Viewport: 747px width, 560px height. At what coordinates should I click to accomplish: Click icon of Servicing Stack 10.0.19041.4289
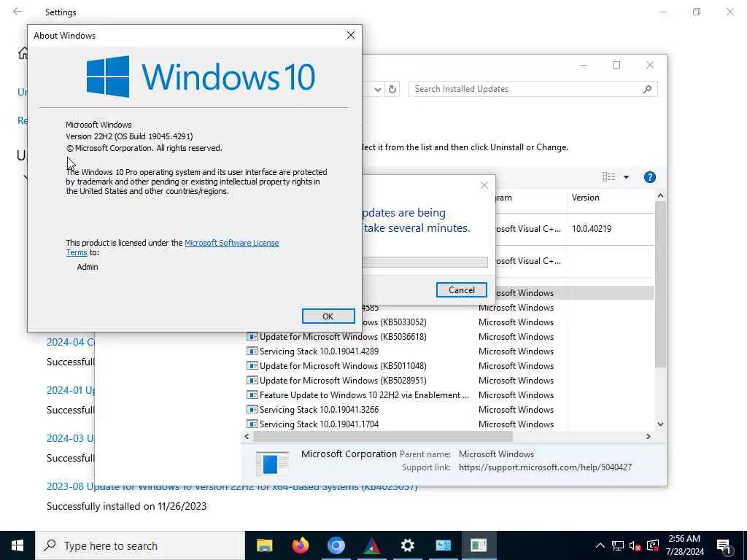252,351
